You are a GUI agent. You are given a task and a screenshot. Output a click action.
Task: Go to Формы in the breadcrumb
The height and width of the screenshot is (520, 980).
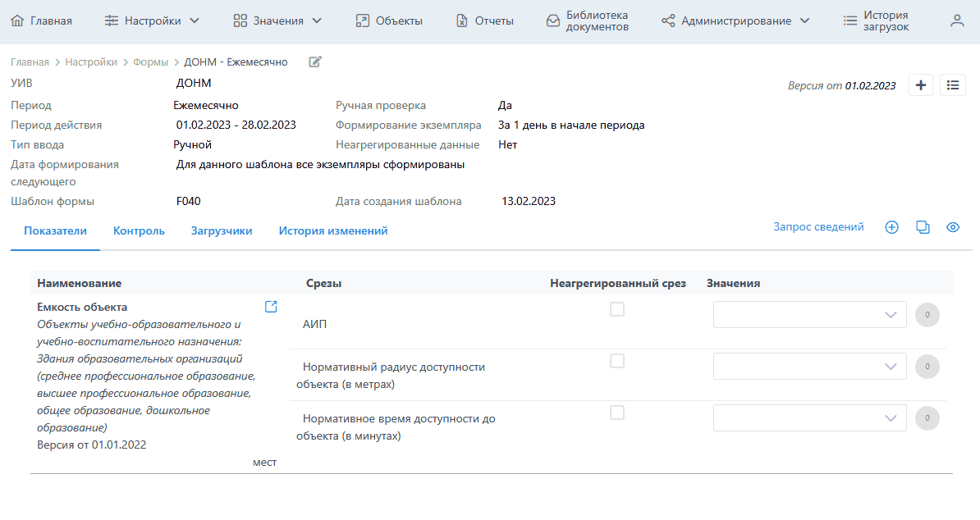point(150,62)
